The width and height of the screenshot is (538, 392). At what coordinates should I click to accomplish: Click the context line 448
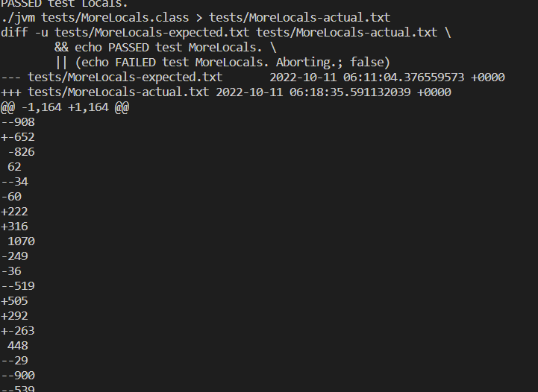[x=19, y=346]
